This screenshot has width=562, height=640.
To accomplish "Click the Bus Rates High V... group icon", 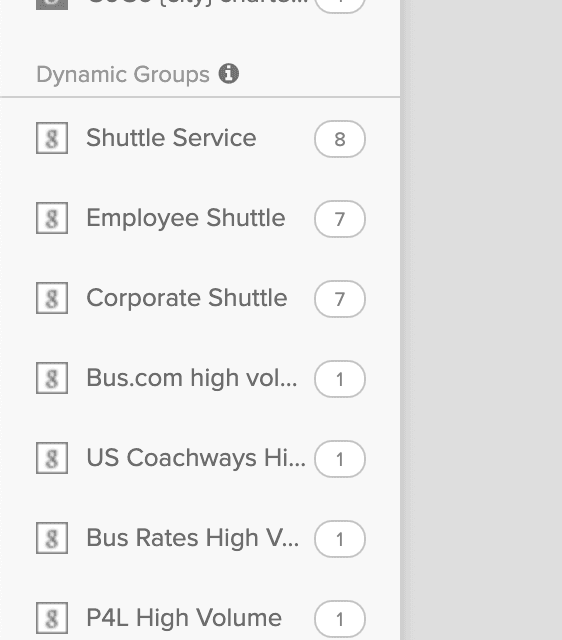I will point(52,538).
